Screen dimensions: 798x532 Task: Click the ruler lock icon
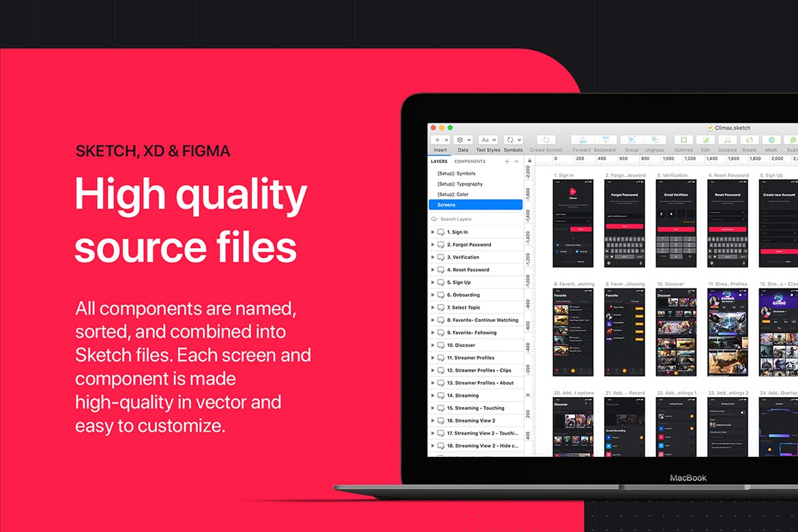[x=529, y=161]
